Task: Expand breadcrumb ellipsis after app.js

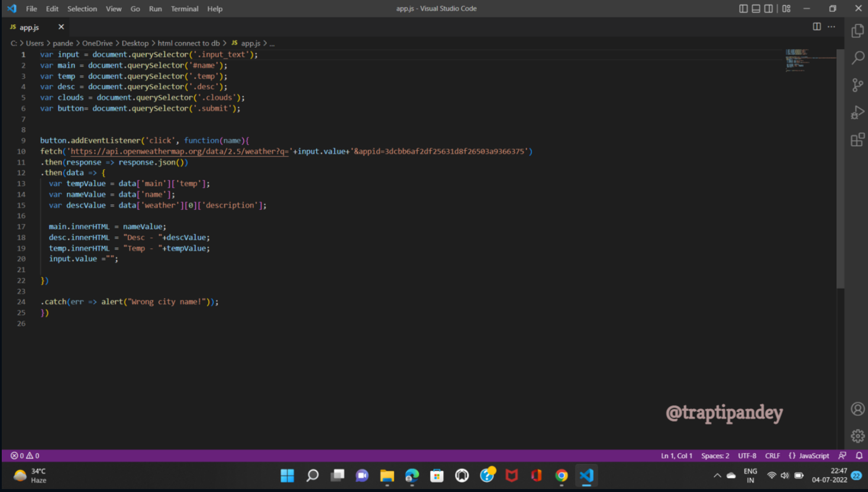Action: [272, 43]
